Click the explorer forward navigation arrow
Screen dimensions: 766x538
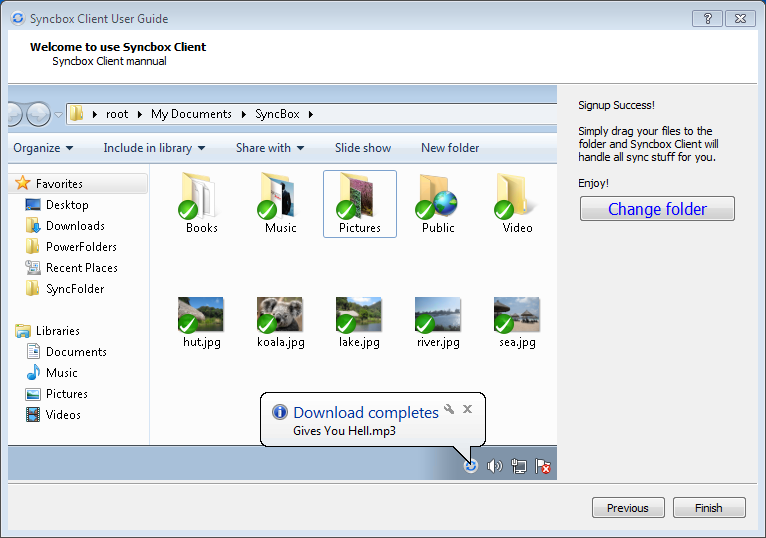coord(38,114)
